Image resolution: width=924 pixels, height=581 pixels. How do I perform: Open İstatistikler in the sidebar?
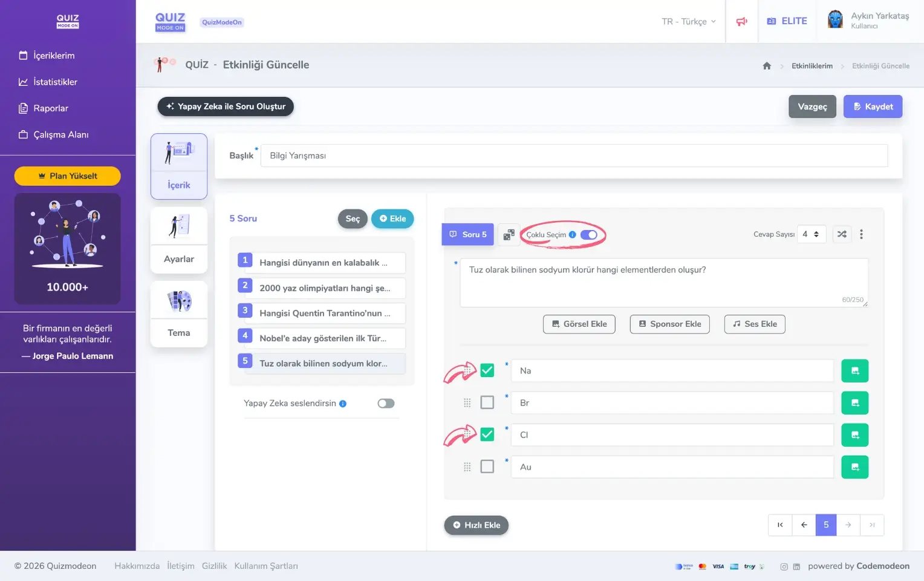pos(55,82)
